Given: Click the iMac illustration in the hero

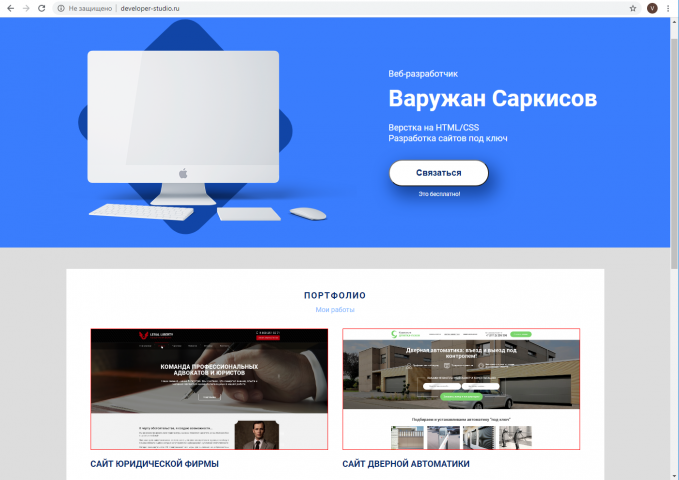Looking at the screenshot, I should click(183, 128).
